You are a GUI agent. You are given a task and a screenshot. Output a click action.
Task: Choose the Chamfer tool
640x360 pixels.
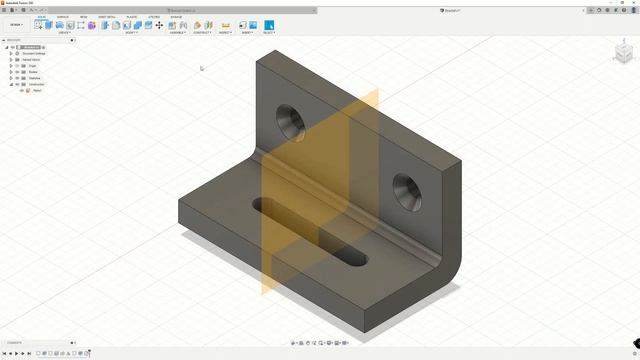(x=127, y=25)
